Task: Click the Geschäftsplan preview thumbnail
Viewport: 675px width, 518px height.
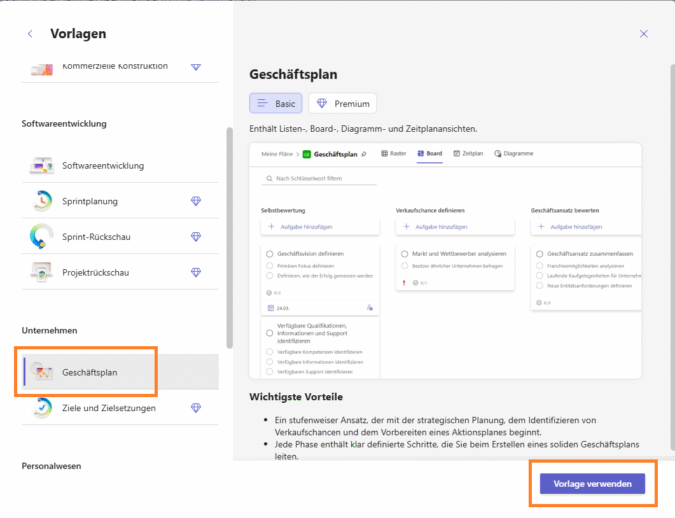Action: [x=445, y=260]
